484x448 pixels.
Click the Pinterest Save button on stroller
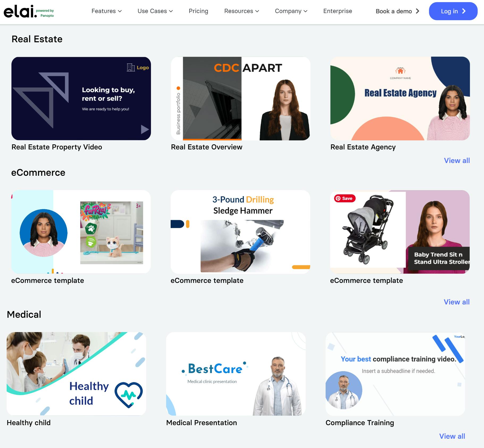[x=345, y=198]
